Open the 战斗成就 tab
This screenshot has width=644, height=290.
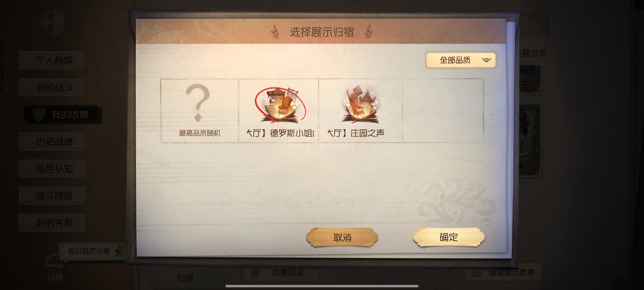click(52, 195)
